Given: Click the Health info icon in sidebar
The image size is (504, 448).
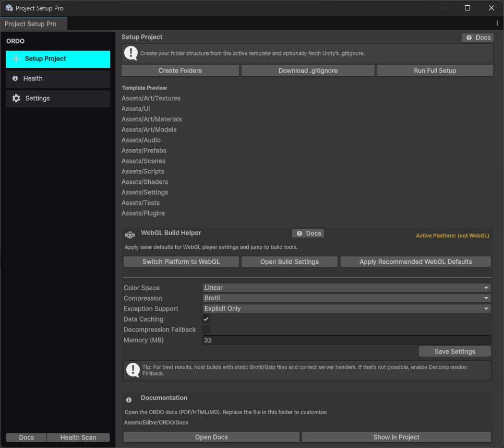Looking at the screenshot, I should click(15, 78).
